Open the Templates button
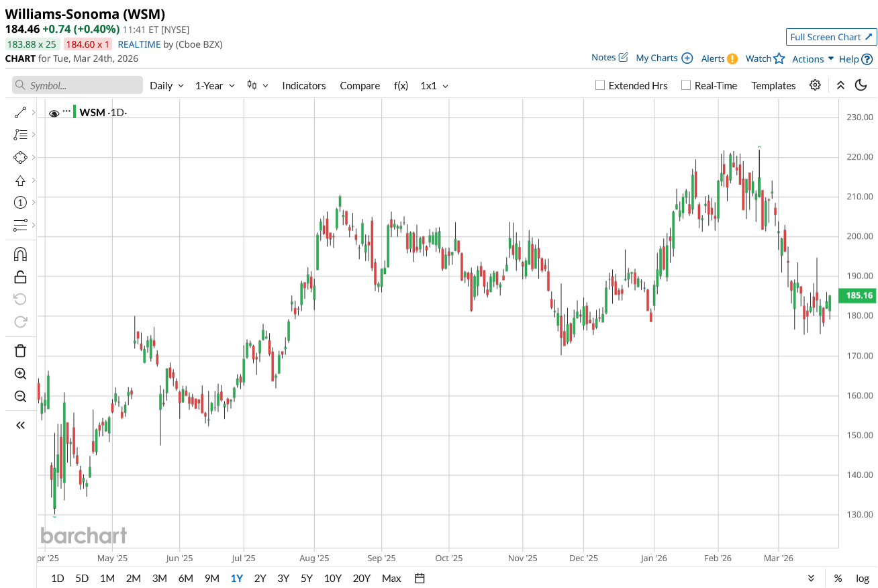 (773, 86)
